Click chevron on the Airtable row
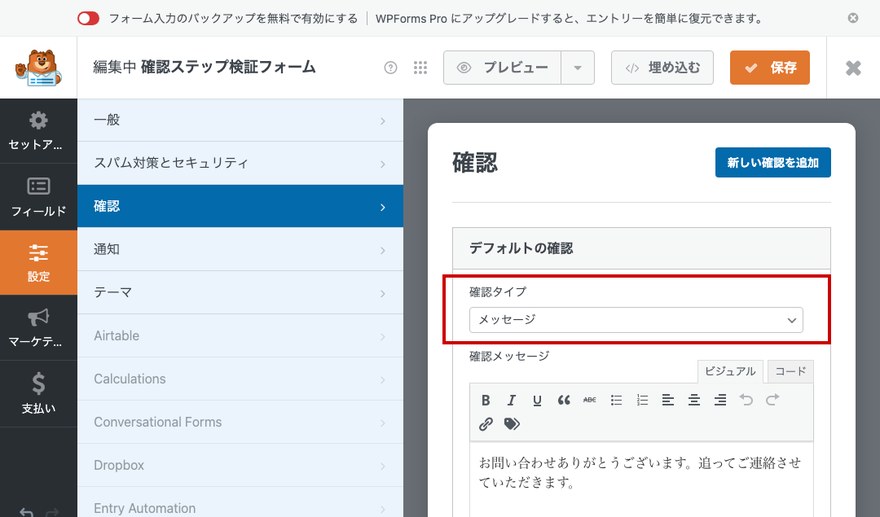880x517 pixels. click(x=383, y=337)
